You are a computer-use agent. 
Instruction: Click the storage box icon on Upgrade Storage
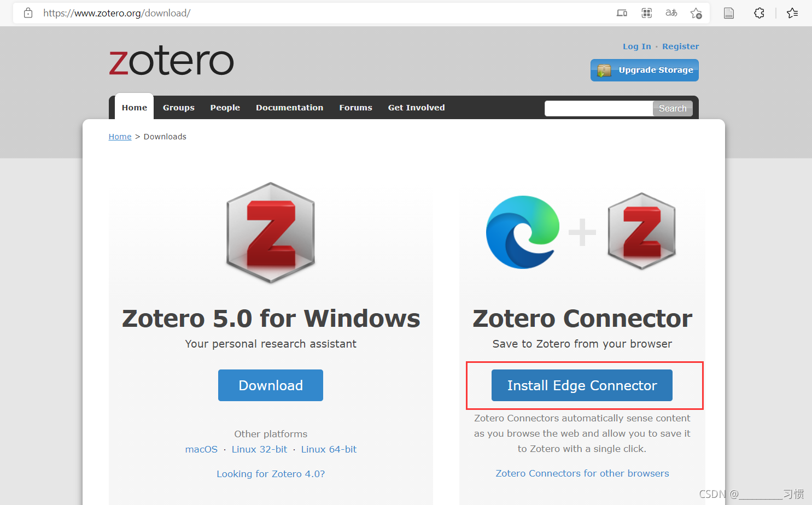pyautogui.click(x=604, y=71)
